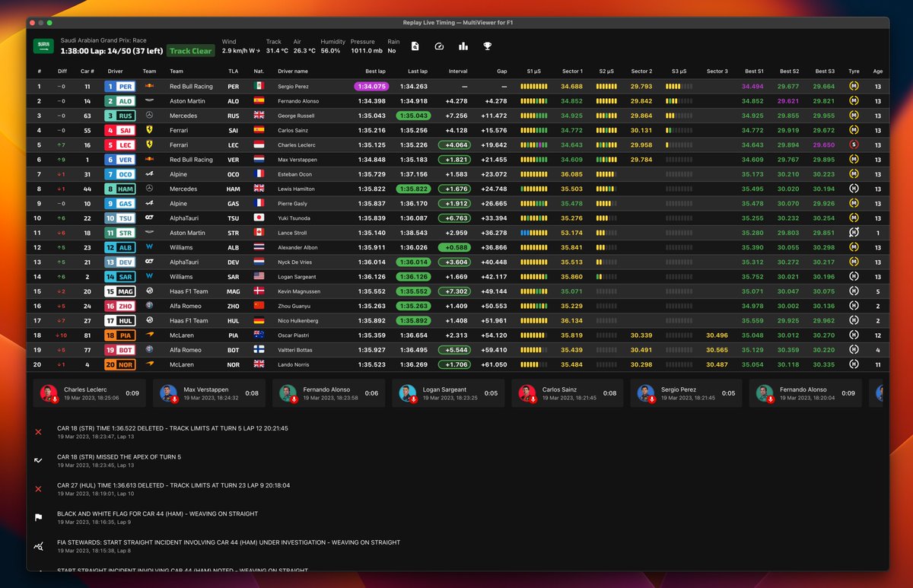Viewport: 913px width, 588px height.
Task: Click the Canadian flag for Lance Stroll
Action: [259, 233]
